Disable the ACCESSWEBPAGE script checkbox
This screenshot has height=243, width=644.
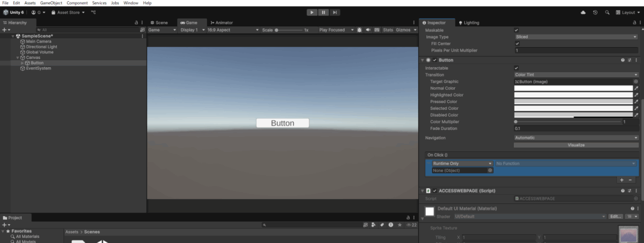(x=435, y=191)
